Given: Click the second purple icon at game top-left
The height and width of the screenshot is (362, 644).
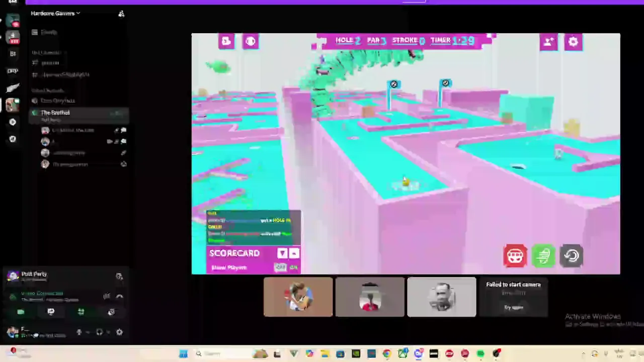Looking at the screenshot, I should coord(251,41).
